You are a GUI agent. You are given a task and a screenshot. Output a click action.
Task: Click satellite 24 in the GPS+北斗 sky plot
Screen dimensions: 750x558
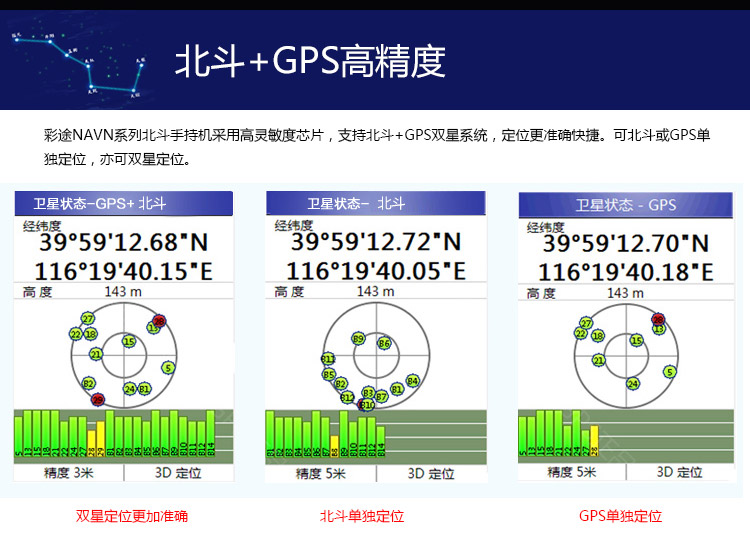130,389
